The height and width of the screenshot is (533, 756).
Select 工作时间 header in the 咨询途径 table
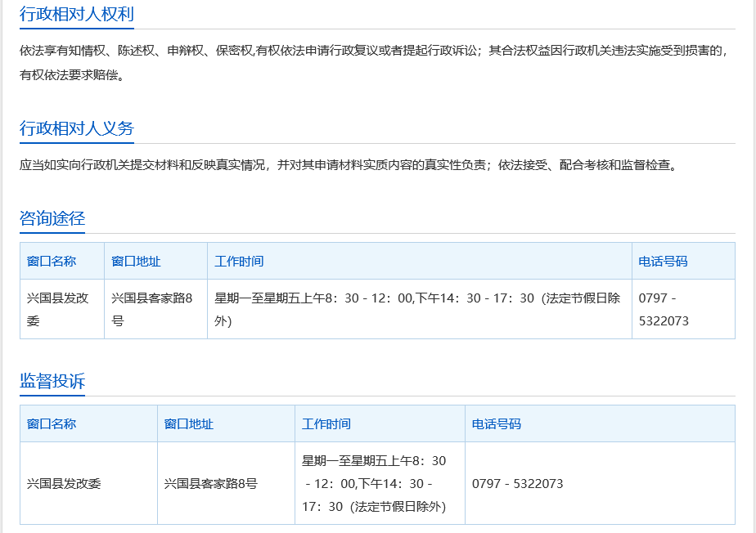(x=239, y=261)
